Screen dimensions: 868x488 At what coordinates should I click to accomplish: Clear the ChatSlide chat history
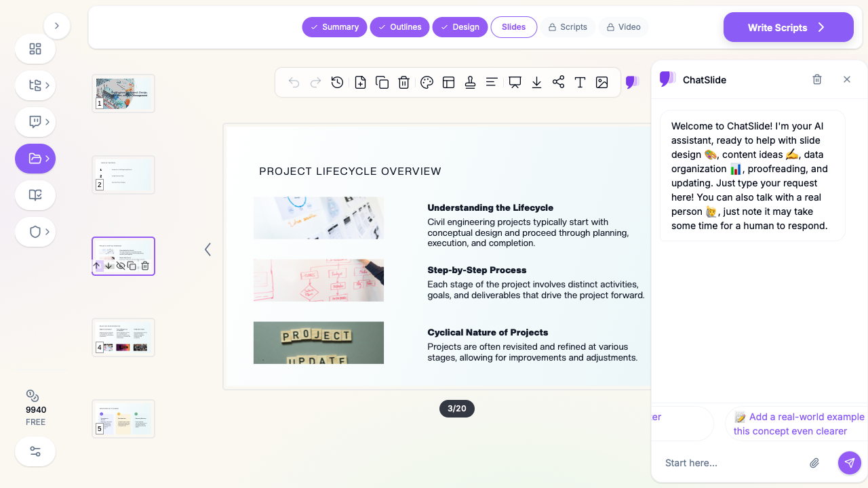coord(817,79)
